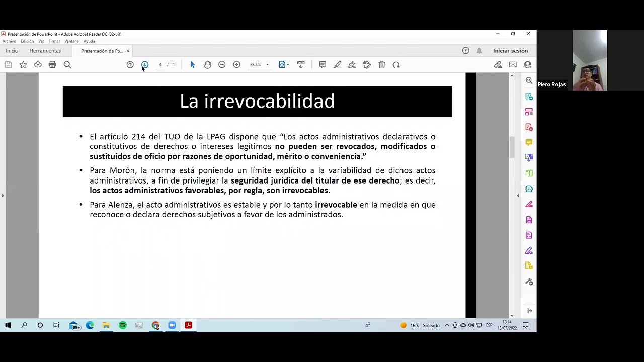644x362 pixels.
Task: Open the Windows notification center
Action: click(526, 325)
